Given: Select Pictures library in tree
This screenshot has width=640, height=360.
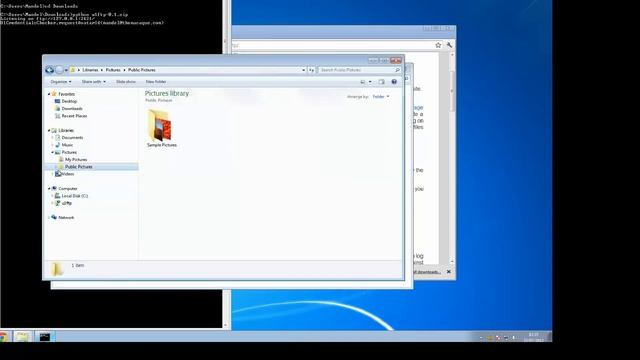Looking at the screenshot, I should 69,152.
